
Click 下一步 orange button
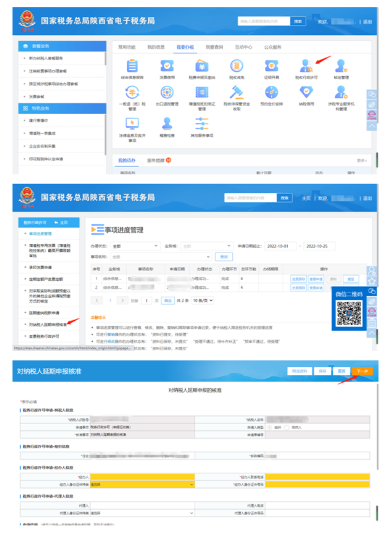(362, 371)
